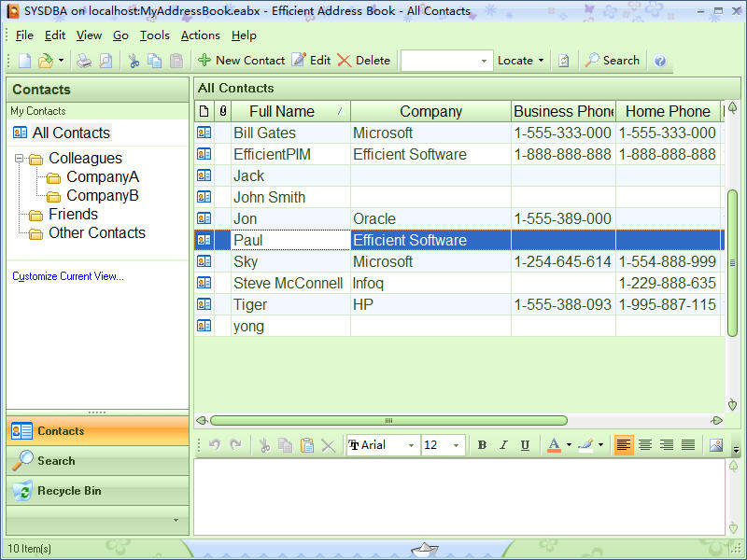Screen dimensions: 747x560
Task: Sort by the Full Name column header
Action: coord(290,111)
